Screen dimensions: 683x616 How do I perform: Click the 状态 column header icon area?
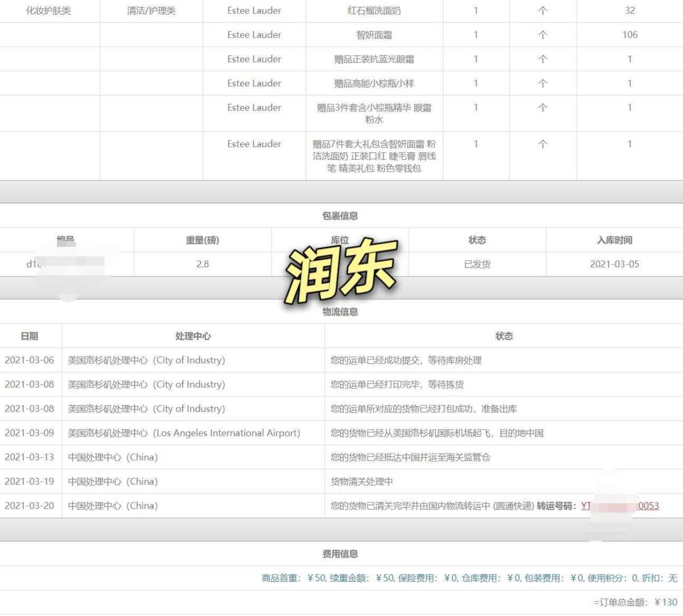[x=477, y=240]
